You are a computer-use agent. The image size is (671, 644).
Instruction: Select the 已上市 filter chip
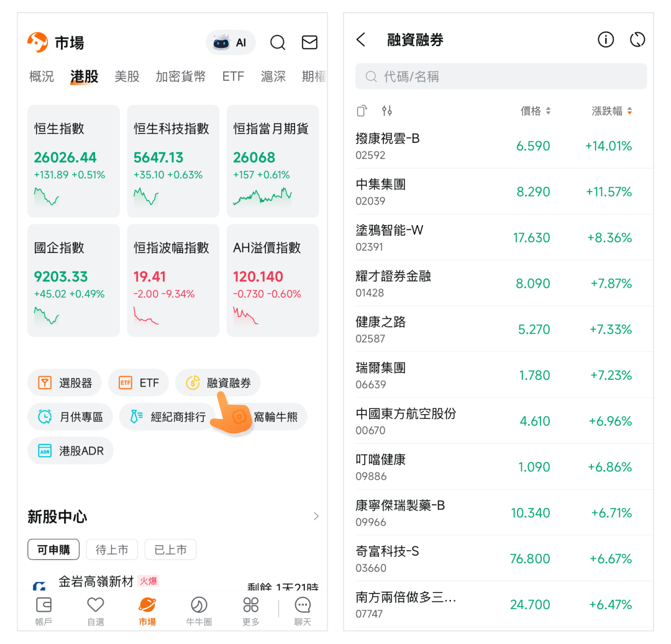170,550
